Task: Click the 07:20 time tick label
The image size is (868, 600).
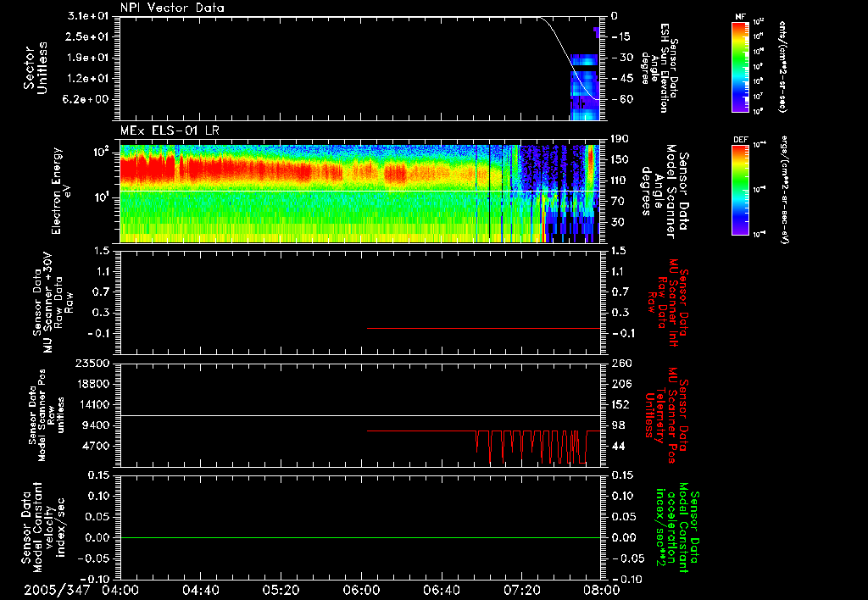Action: [521, 590]
